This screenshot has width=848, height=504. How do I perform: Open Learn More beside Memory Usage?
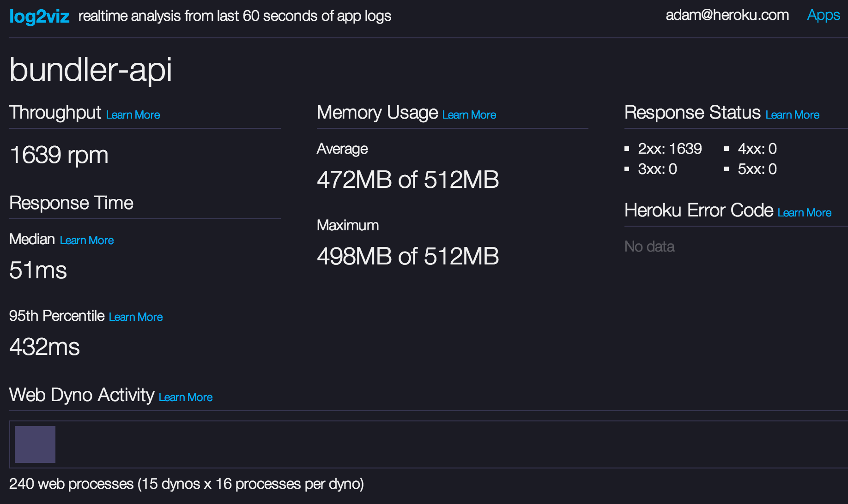(469, 115)
